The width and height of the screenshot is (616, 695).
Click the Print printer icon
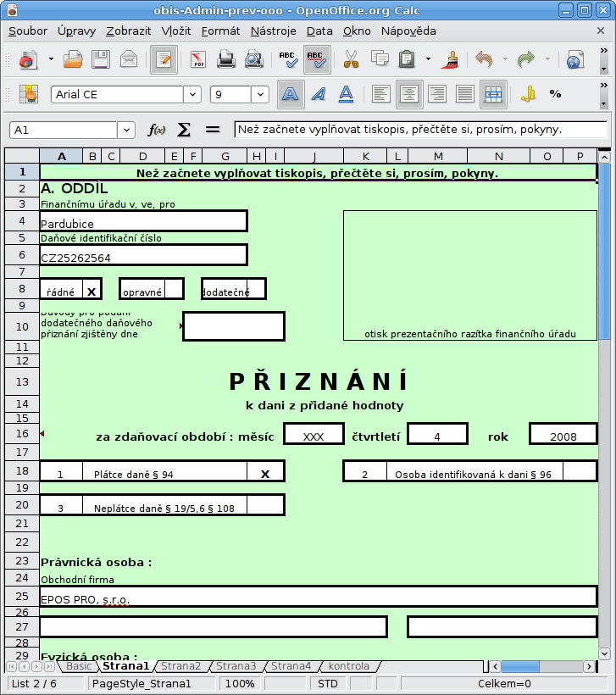225,60
